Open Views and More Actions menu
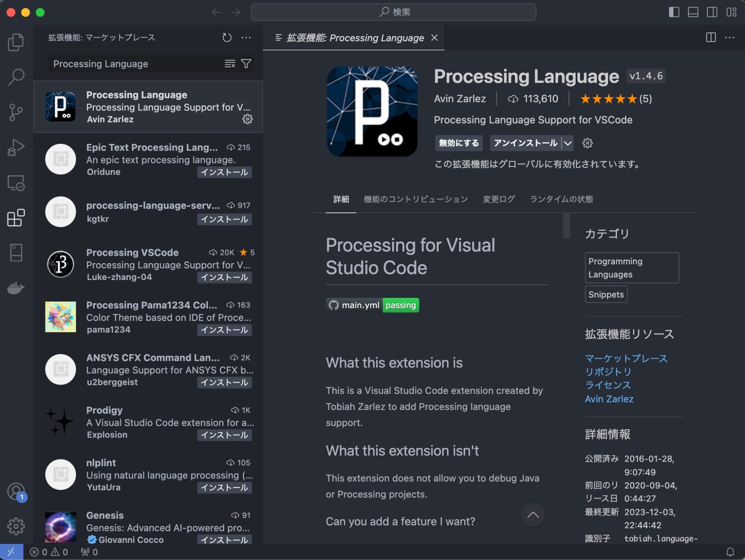745x560 pixels. click(x=246, y=38)
